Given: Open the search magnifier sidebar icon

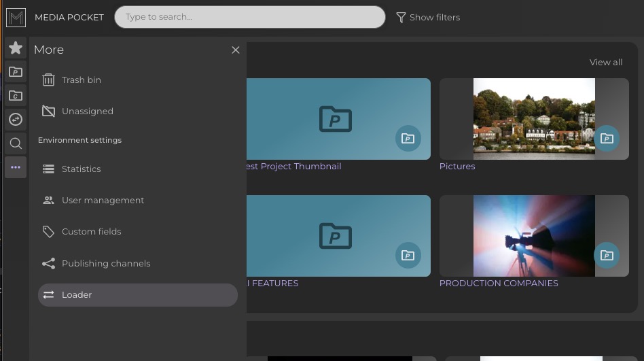Looking at the screenshot, I should coord(16,143).
